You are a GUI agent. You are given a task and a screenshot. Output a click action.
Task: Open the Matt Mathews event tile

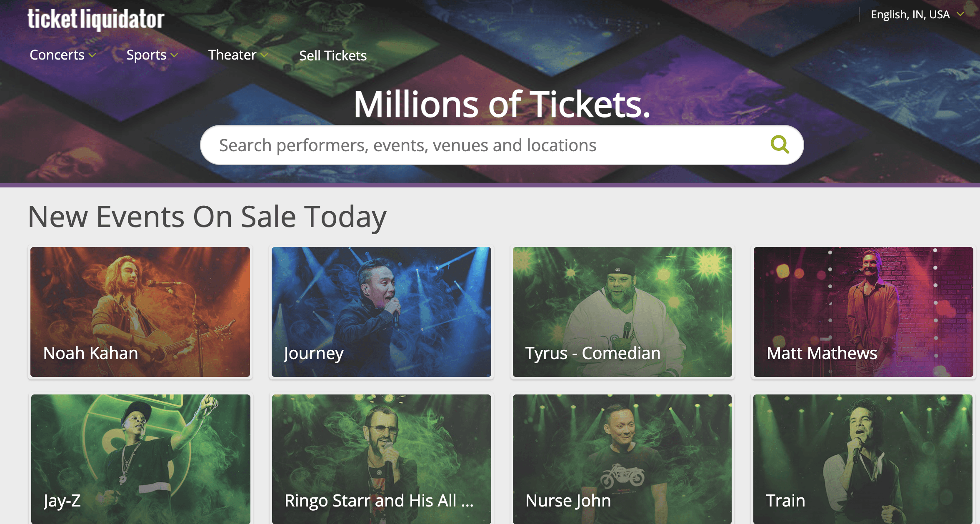pos(863,312)
